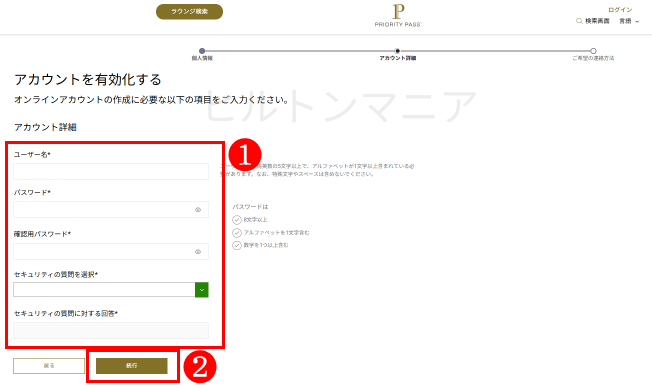Focus the security question answer field
Image resolution: width=652 pixels, height=386 pixels.
click(111, 331)
